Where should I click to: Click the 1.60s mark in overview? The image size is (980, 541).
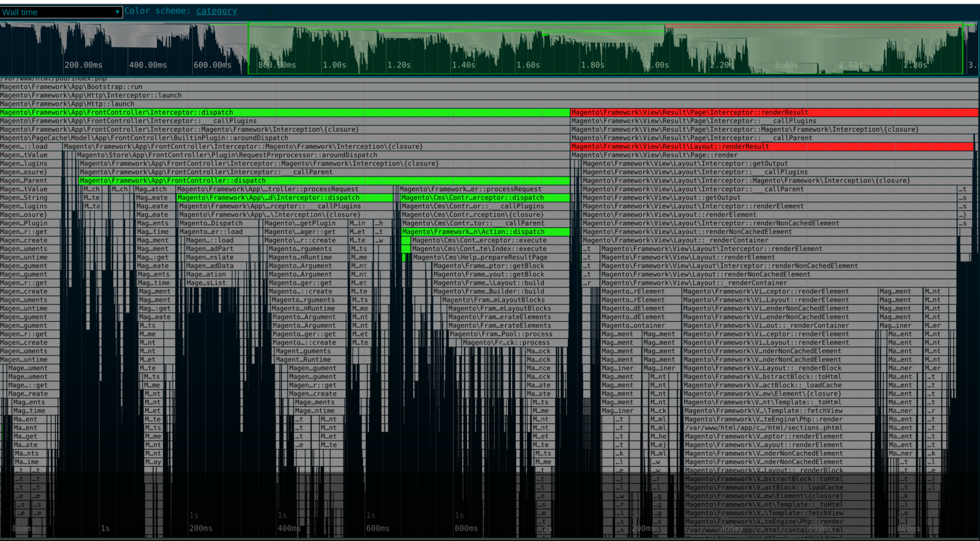(528, 66)
